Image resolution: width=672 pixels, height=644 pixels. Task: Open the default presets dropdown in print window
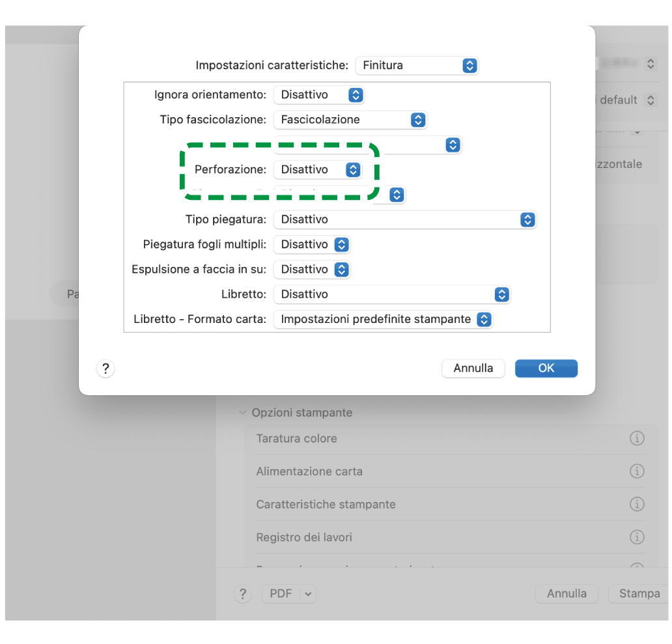tap(651, 100)
